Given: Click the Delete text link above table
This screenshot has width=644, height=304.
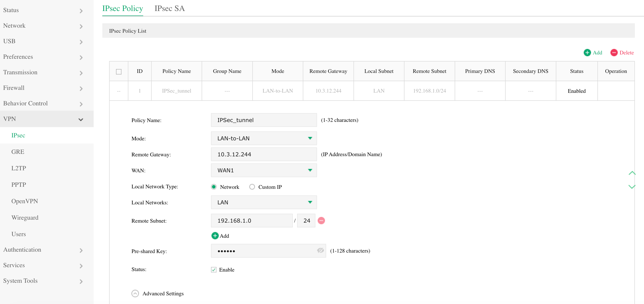Looking at the screenshot, I should pyautogui.click(x=626, y=53).
